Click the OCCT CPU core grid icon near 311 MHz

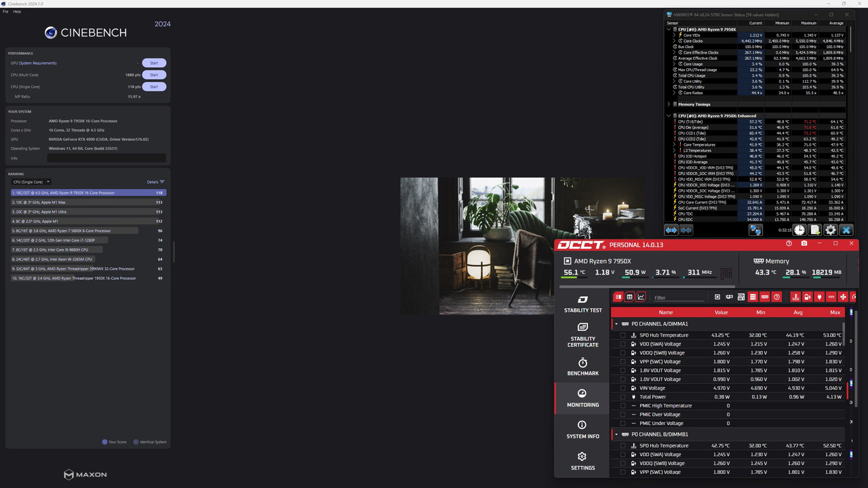tap(726, 273)
